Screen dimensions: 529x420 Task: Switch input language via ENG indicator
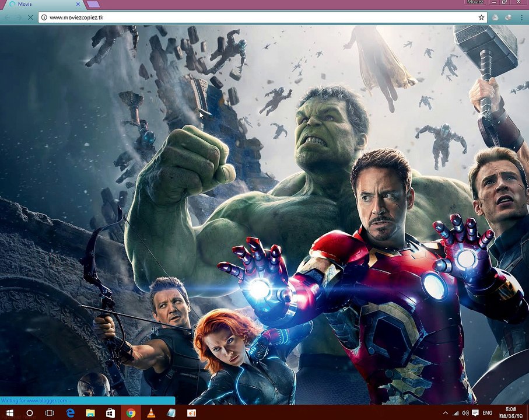click(x=487, y=413)
